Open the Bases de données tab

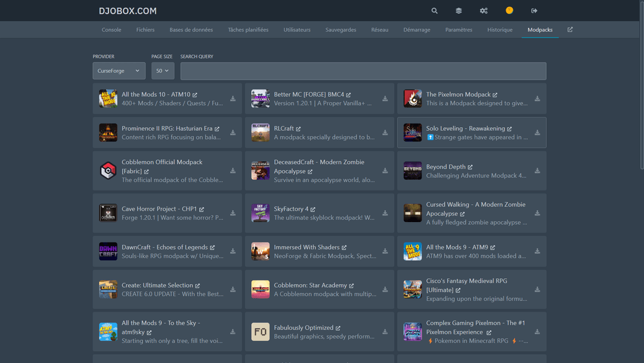pyautogui.click(x=191, y=30)
